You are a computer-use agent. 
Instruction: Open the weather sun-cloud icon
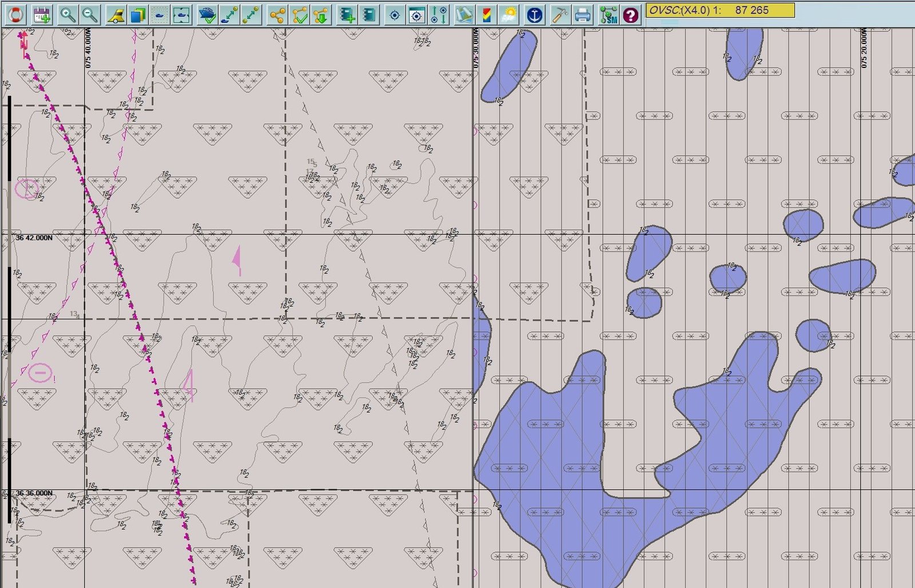(508, 15)
